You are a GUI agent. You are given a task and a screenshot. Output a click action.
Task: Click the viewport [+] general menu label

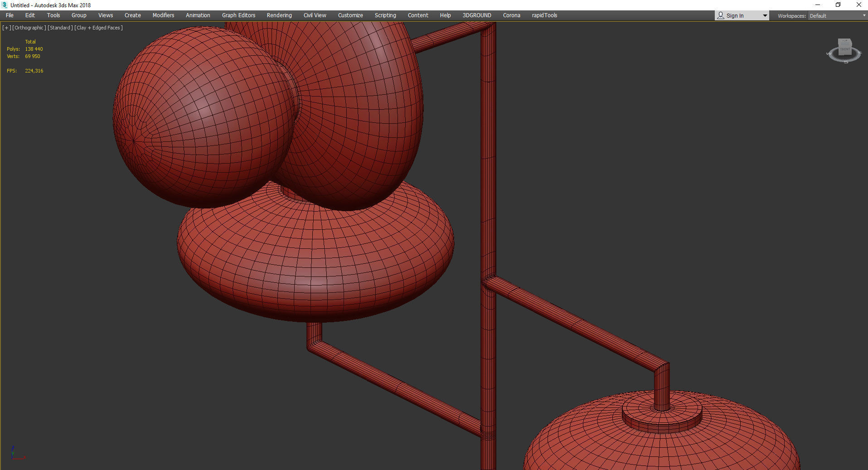coord(7,28)
